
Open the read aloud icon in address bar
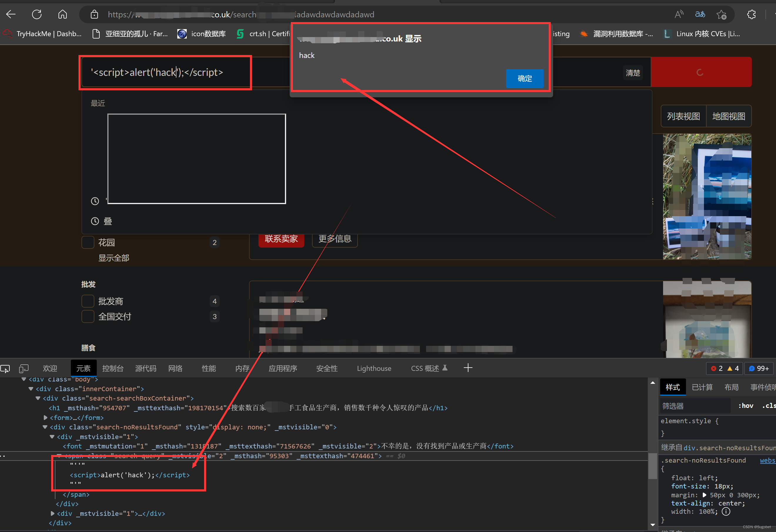pyautogui.click(x=679, y=14)
